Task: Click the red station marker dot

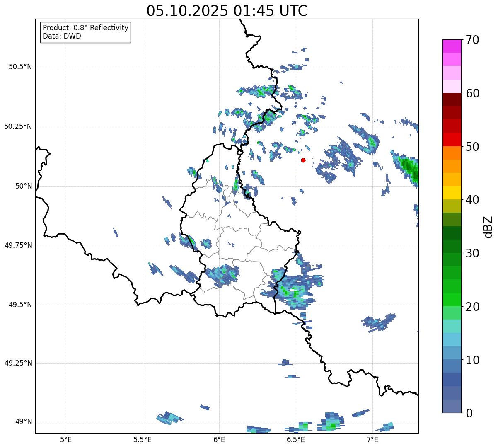Action: pos(303,160)
